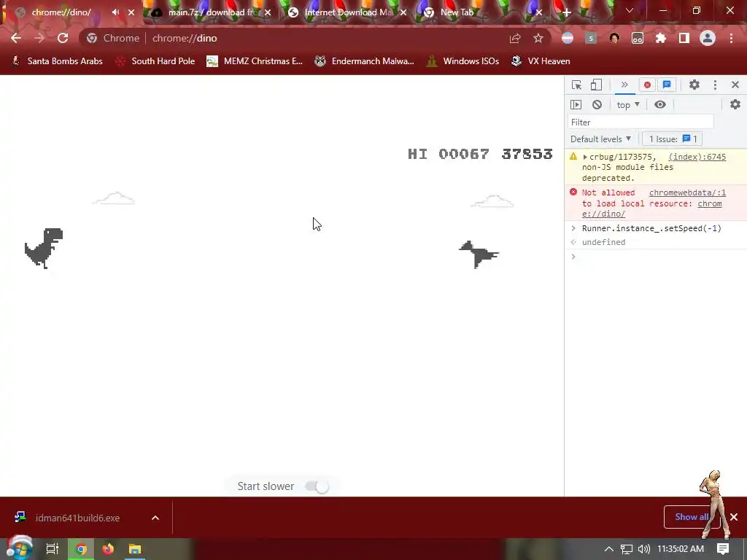The height and width of the screenshot is (560, 747).
Task: Select the Runner.instance_.setSpeed(-1) console entry
Action: 651,228
